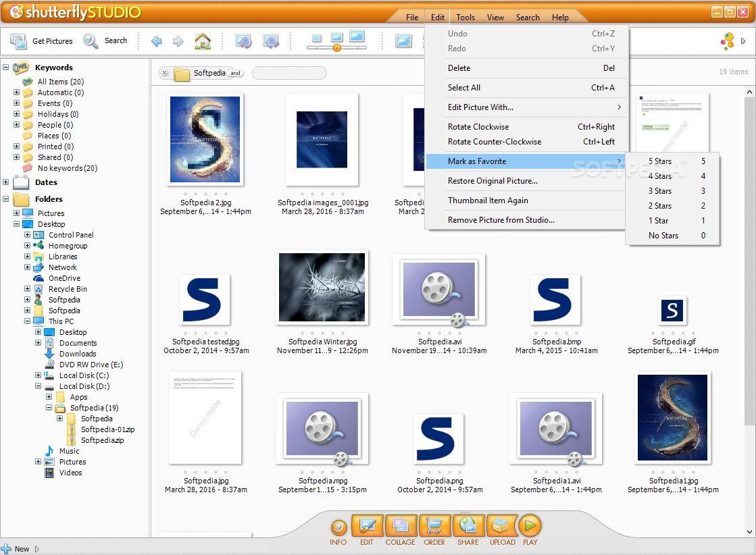Click the INFO button icon
Viewport: 756px width, 555px height.
338,528
